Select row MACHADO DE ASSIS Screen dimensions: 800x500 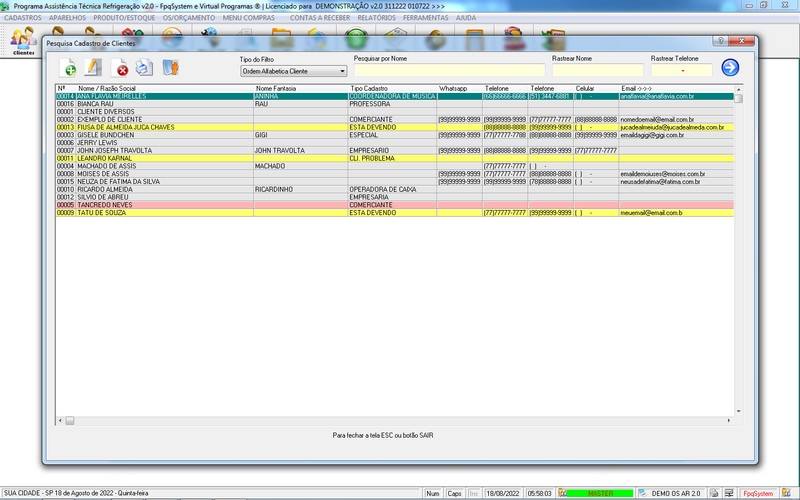[x=394, y=166]
